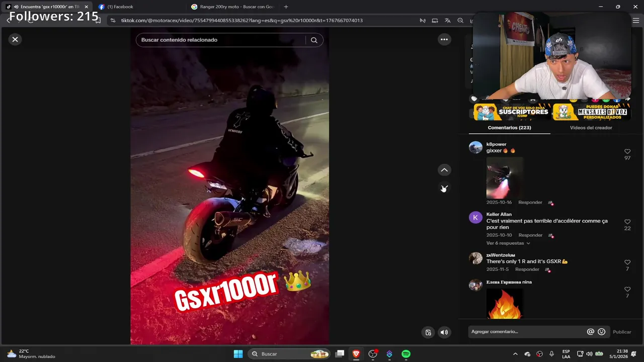Close the TikTok video viewer with X

click(x=15, y=39)
